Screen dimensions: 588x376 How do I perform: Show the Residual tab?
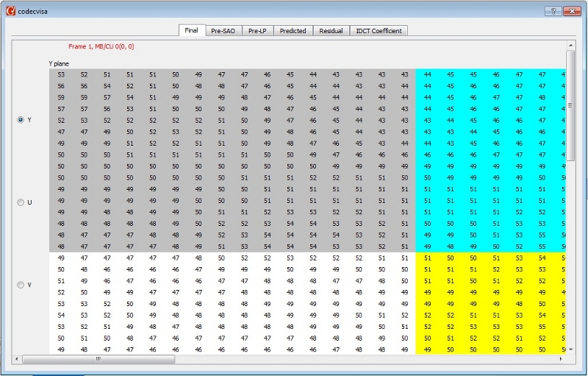coord(331,31)
